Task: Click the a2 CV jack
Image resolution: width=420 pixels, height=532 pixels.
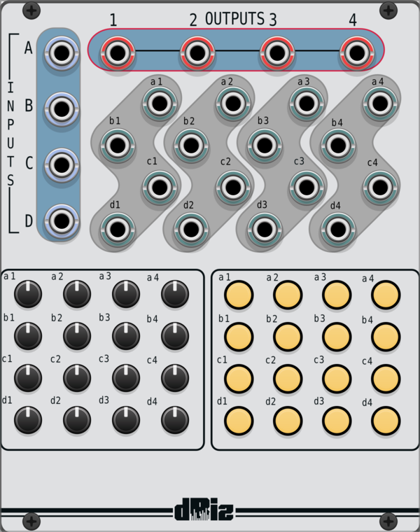Action: point(233,103)
